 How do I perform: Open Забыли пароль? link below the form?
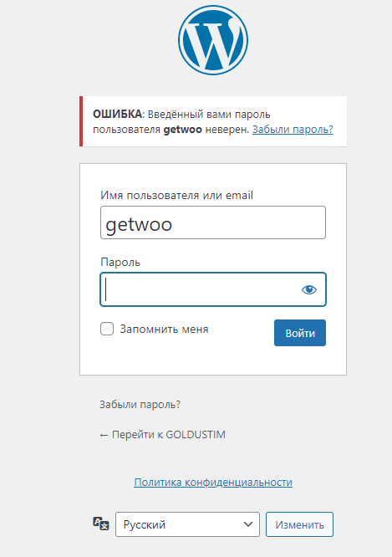(140, 405)
